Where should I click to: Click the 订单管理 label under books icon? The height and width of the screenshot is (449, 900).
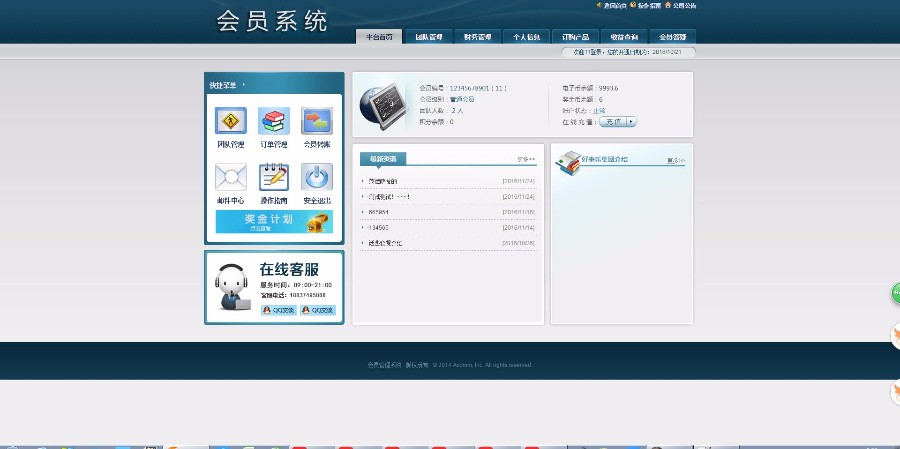(x=274, y=145)
